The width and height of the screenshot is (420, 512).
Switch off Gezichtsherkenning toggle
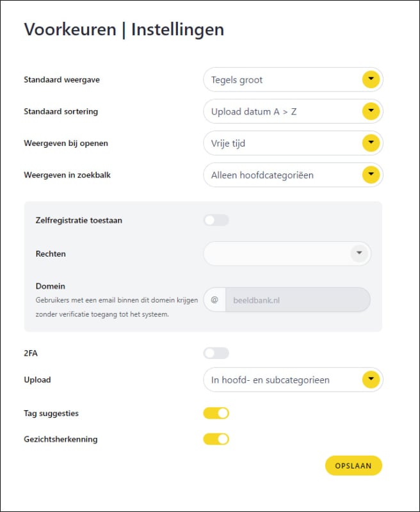[x=216, y=439]
